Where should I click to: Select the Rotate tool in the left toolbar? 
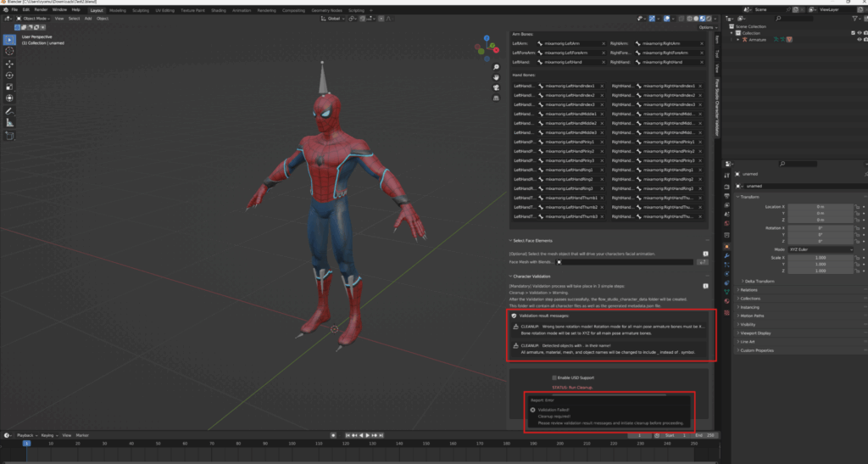tap(9, 75)
